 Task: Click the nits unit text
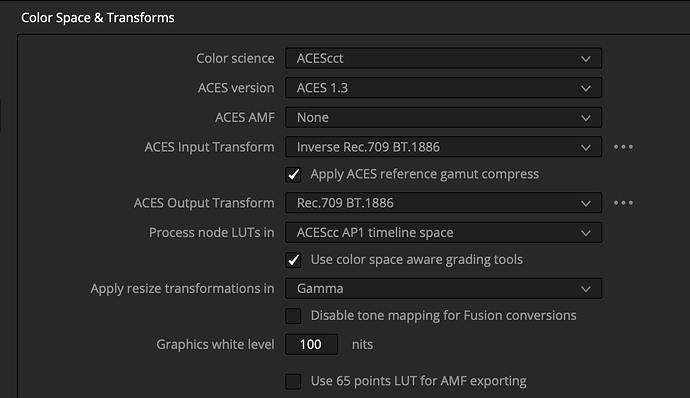pyautogui.click(x=363, y=344)
